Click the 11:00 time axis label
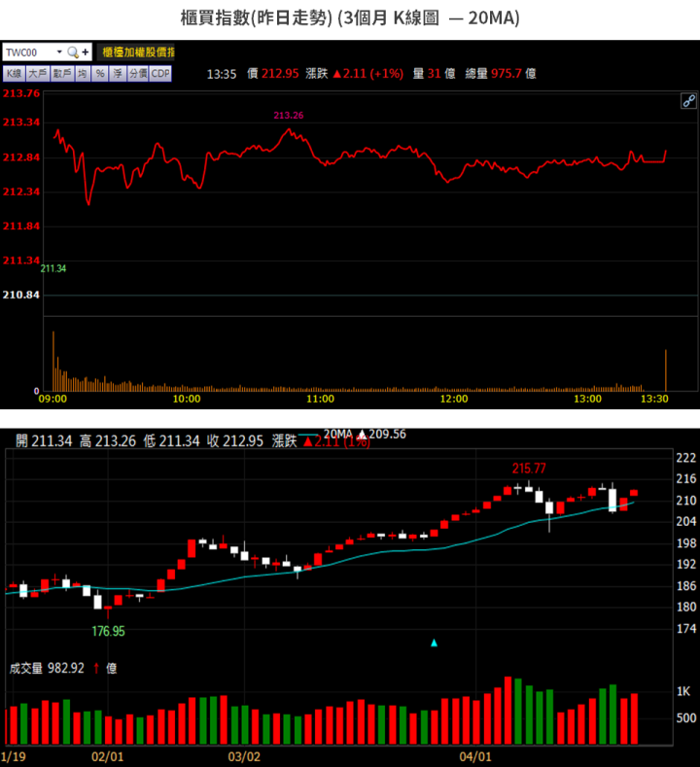Screen dimensions: 700x767 [x=321, y=400]
